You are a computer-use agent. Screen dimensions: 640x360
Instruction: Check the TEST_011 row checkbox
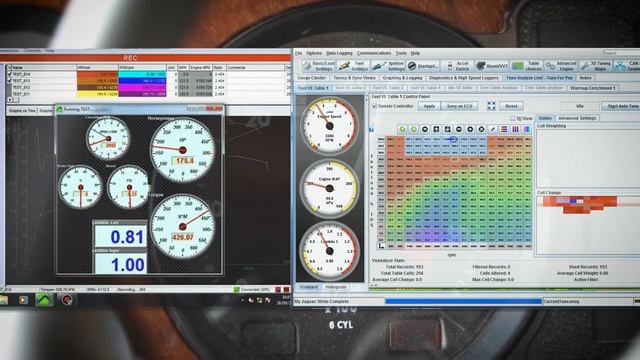pos(10,94)
